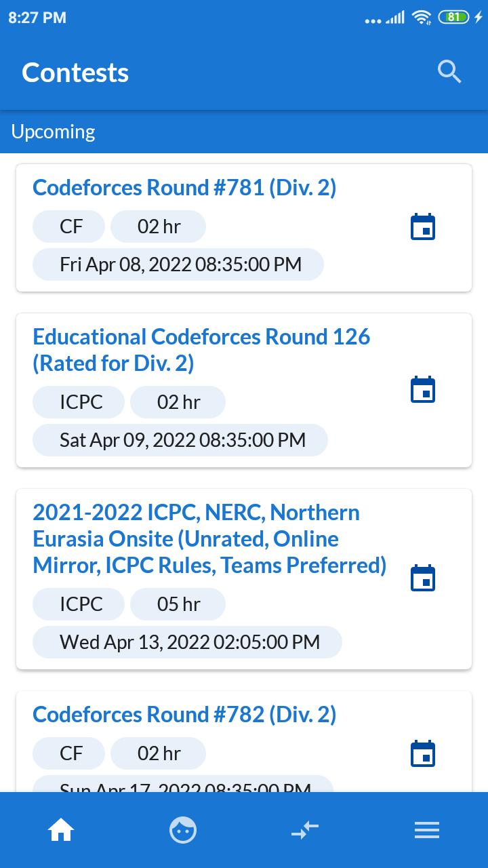The height and width of the screenshot is (868, 488).
Task: Tap the Fri Apr 08, 2022 date chip
Action: click(x=178, y=264)
